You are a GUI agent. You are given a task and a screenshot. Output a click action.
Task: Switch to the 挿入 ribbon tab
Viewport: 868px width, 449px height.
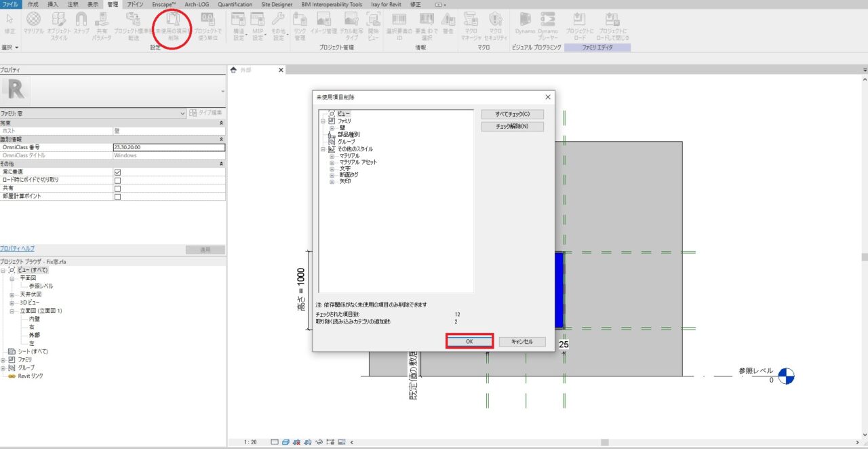(x=53, y=4)
